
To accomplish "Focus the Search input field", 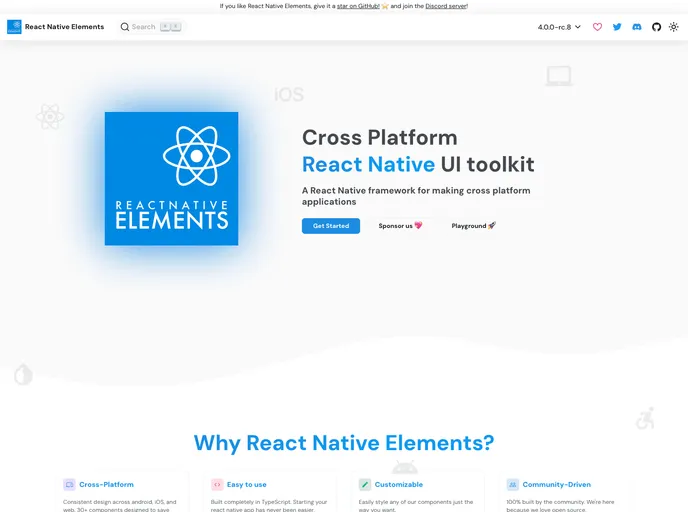I will pos(151,27).
